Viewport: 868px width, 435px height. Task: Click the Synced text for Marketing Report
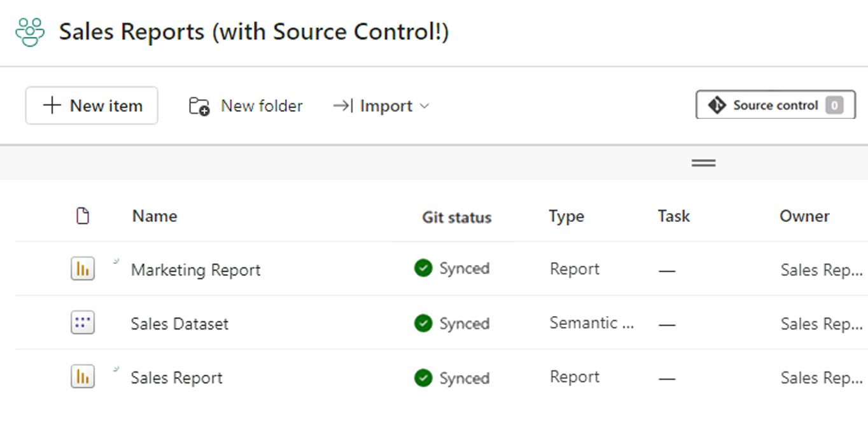465,268
